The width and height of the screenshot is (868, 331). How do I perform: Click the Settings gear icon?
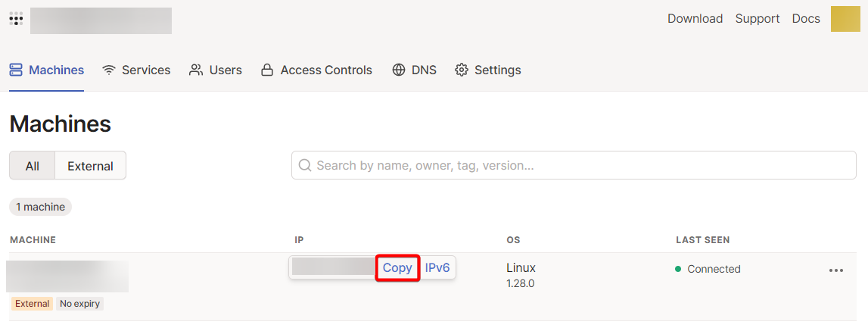[462, 70]
